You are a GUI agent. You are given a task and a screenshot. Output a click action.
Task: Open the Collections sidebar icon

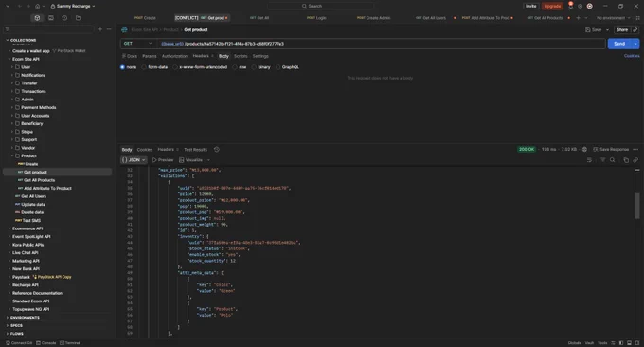37,18
